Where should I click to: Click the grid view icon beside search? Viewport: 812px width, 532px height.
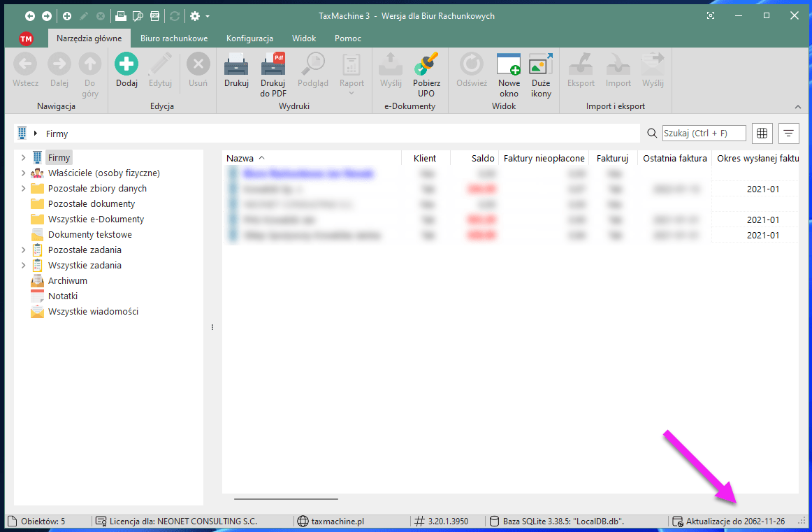pos(762,133)
